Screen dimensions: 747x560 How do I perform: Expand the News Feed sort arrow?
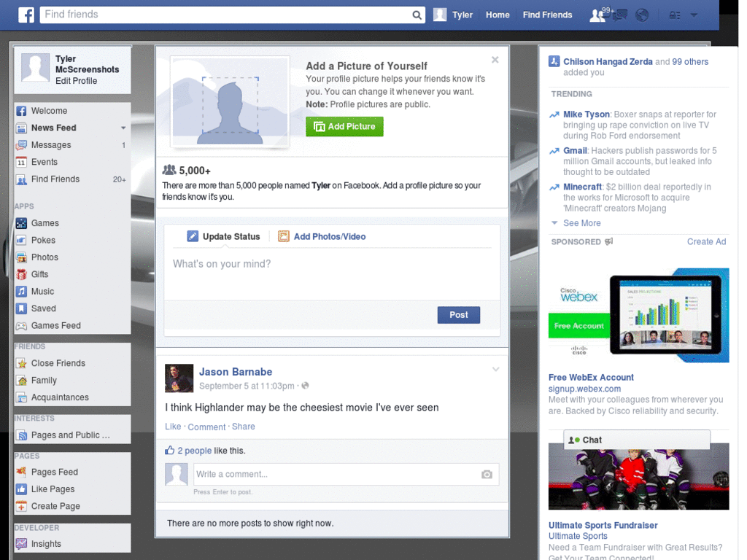click(123, 128)
